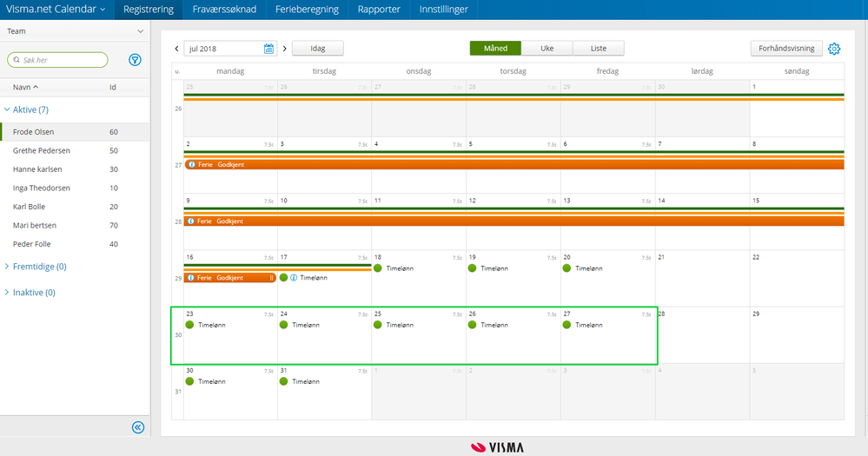Viewport: 868px width, 456px height.
Task: Open the Fraværssøknad tab
Action: tap(224, 10)
